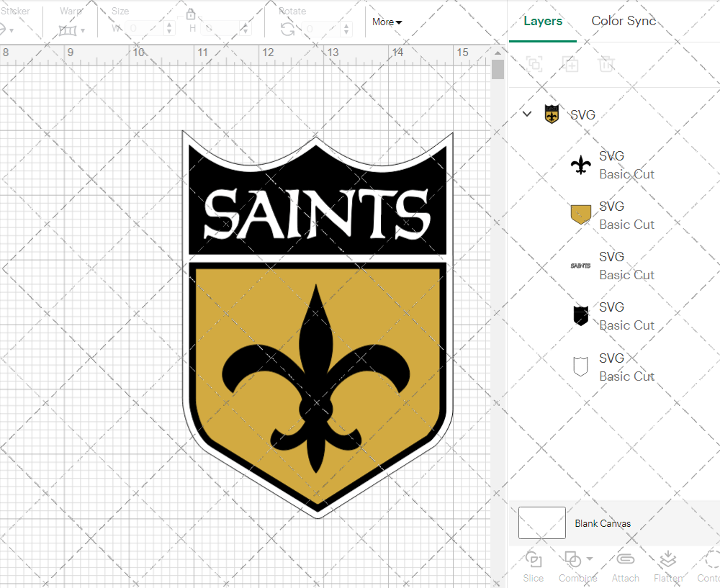The width and height of the screenshot is (720, 588).
Task: Click the Flatten tool
Action: 668,567
